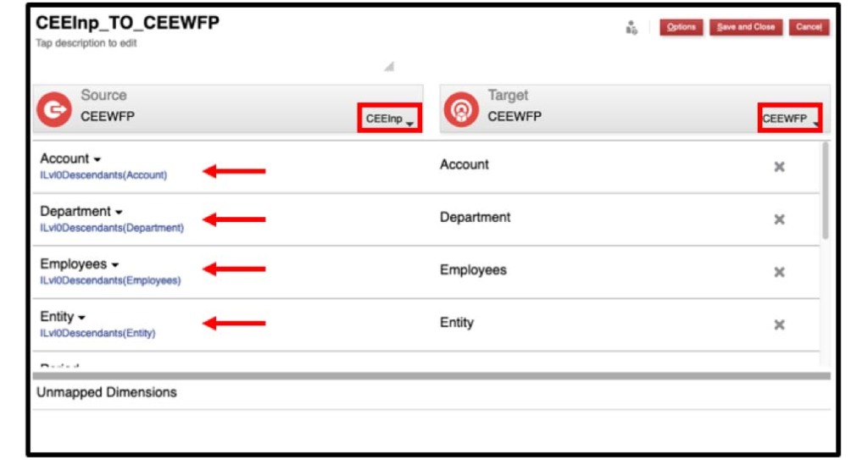Open the CEEInp source cube dropdown
868x460 pixels.
coord(389,119)
